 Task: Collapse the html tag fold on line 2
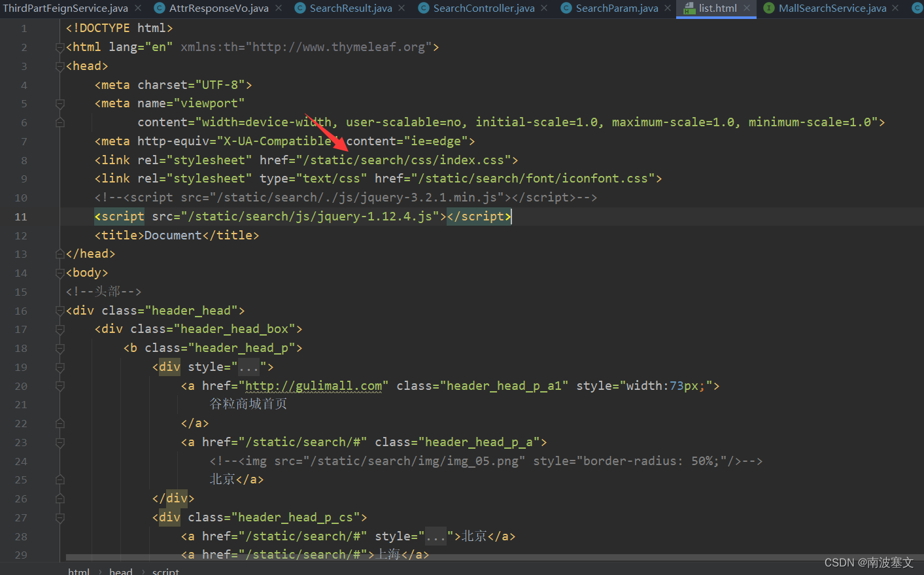click(60, 47)
